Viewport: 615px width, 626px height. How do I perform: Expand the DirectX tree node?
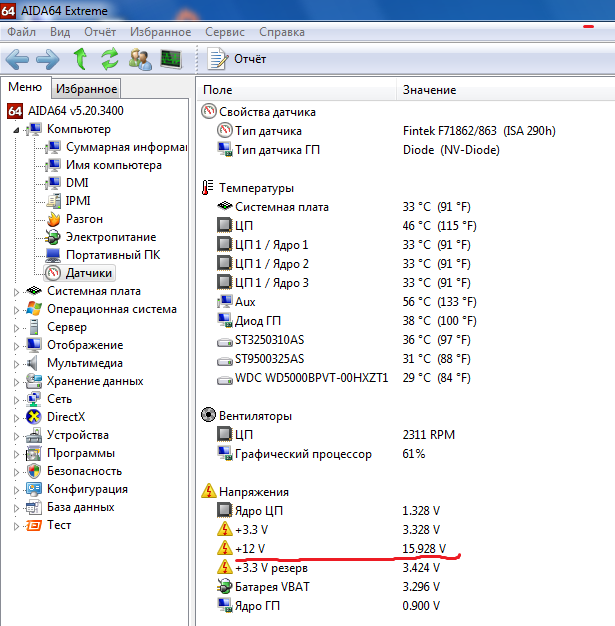pos(16,418)
